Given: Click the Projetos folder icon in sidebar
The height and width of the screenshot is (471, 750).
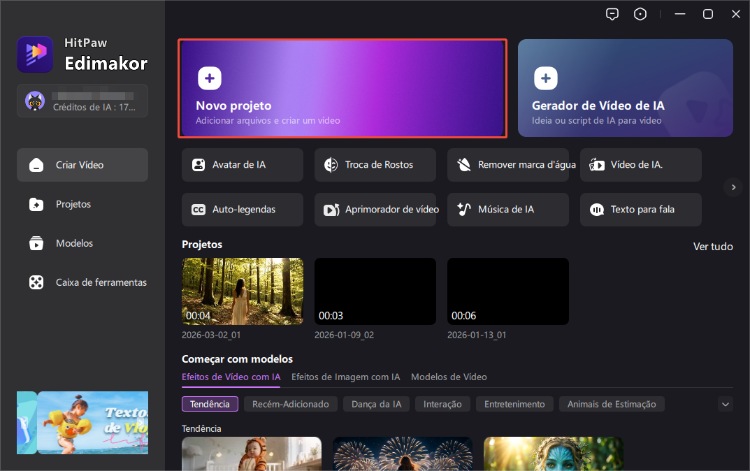Looking at the screenshot, I should [x=36, y=204].
